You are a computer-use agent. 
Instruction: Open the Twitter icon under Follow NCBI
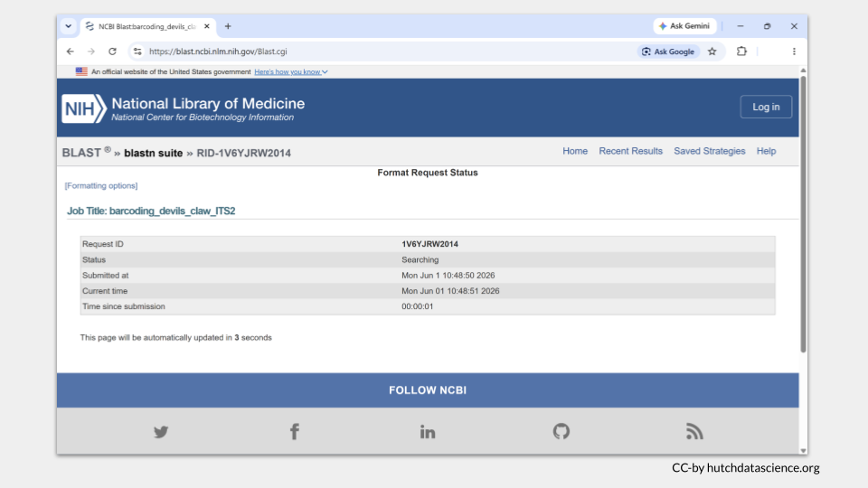pyautogui.click(x=161, y=432)
